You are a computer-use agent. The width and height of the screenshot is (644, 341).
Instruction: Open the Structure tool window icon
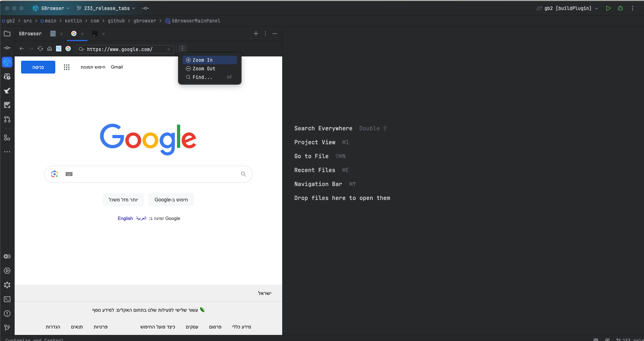[7, 137]
